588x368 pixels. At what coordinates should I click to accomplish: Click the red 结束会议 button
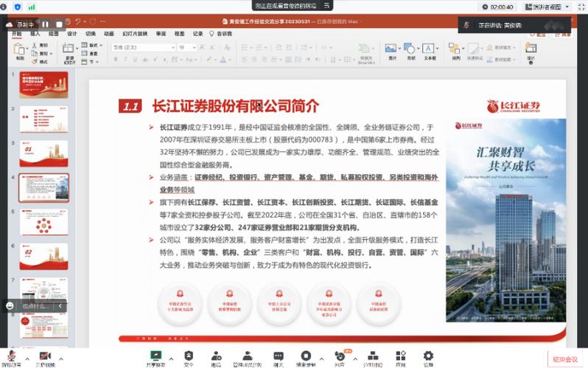pos(566,358)
